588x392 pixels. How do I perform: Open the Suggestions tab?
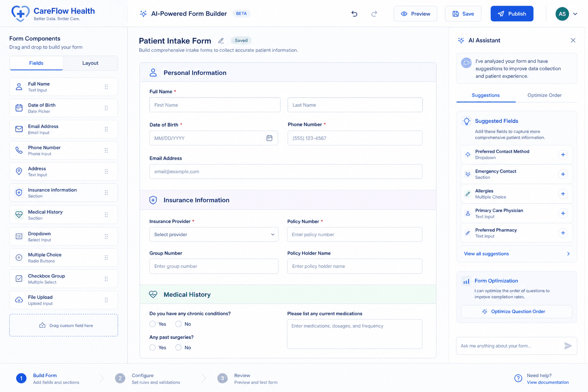coord(486,95)
